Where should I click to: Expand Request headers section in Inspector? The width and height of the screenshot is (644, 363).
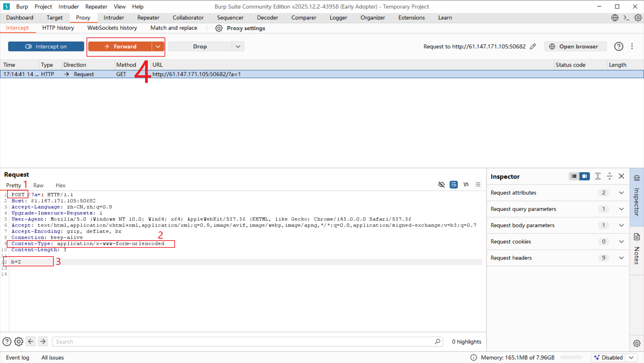point(621,258)
